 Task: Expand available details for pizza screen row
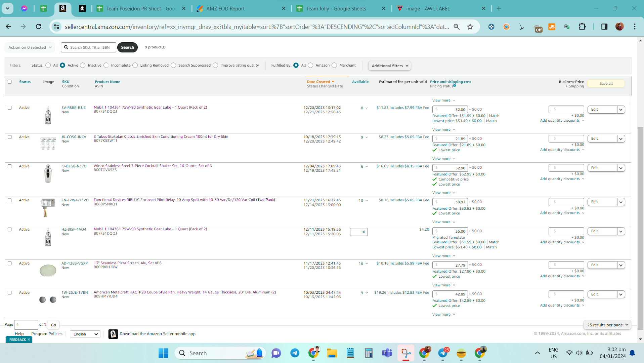coord(363,264)
